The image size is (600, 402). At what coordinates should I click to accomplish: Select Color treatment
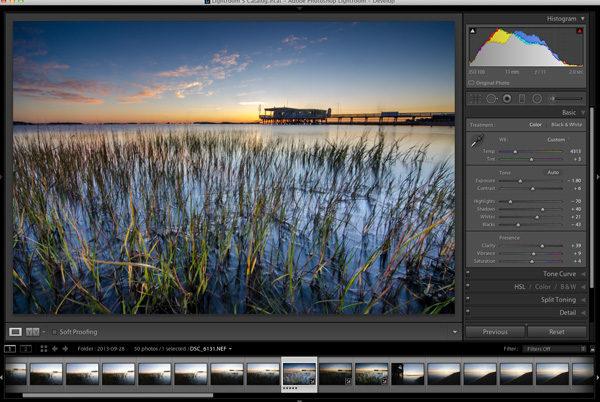[535, 125]
